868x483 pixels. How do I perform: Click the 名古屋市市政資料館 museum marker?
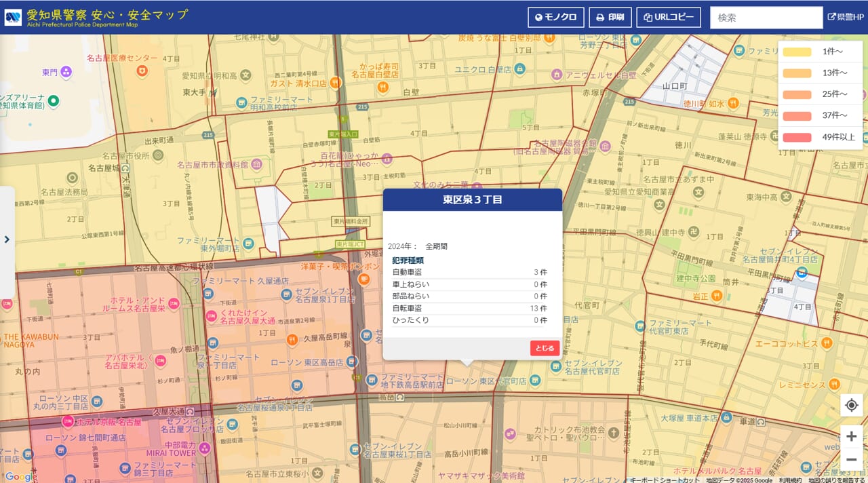[x=257, y=165]
